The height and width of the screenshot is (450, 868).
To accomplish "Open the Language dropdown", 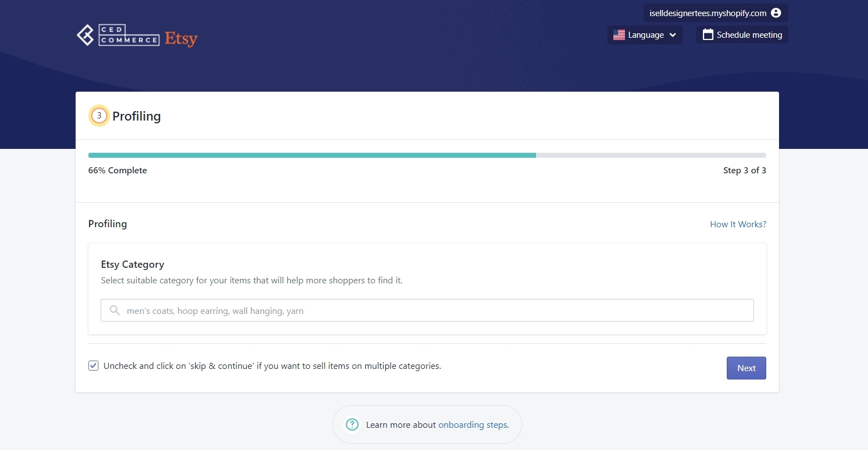I will pos(645,35).
